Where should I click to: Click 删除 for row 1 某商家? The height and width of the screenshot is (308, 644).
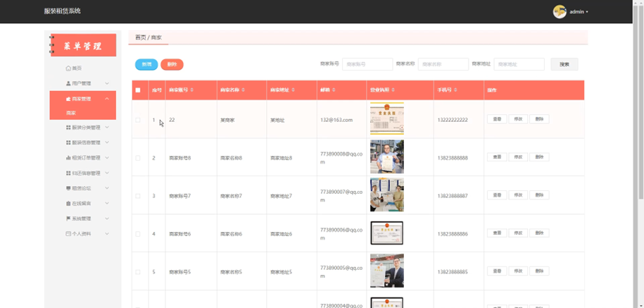tap(539, 119)
